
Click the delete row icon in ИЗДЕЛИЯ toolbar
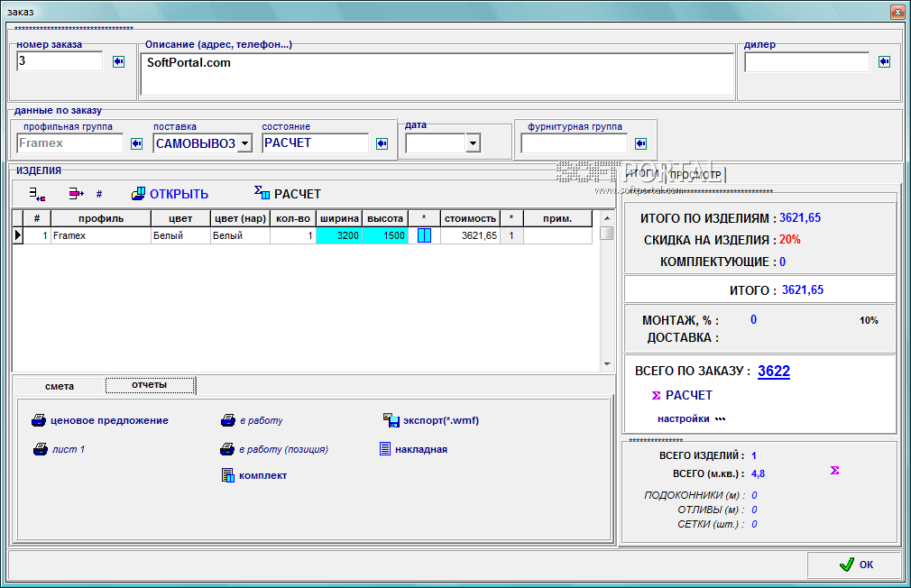pyautogui.click(x=76, y=194)
